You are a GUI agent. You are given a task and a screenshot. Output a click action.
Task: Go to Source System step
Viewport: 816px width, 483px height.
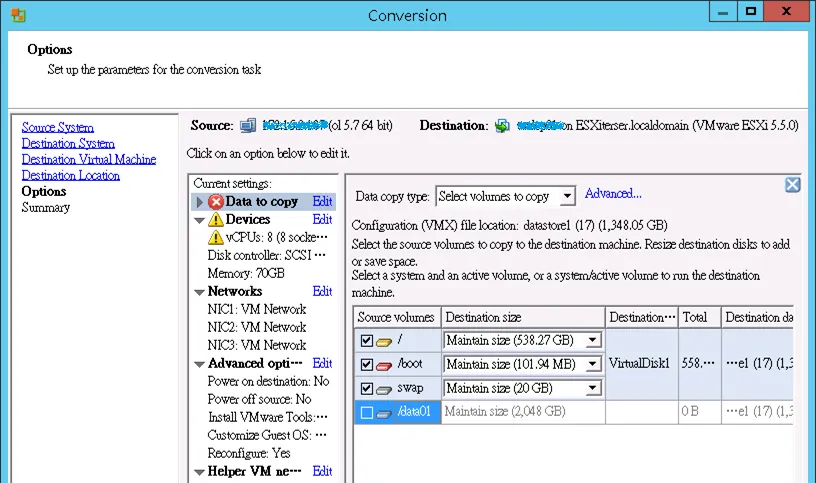58,128
